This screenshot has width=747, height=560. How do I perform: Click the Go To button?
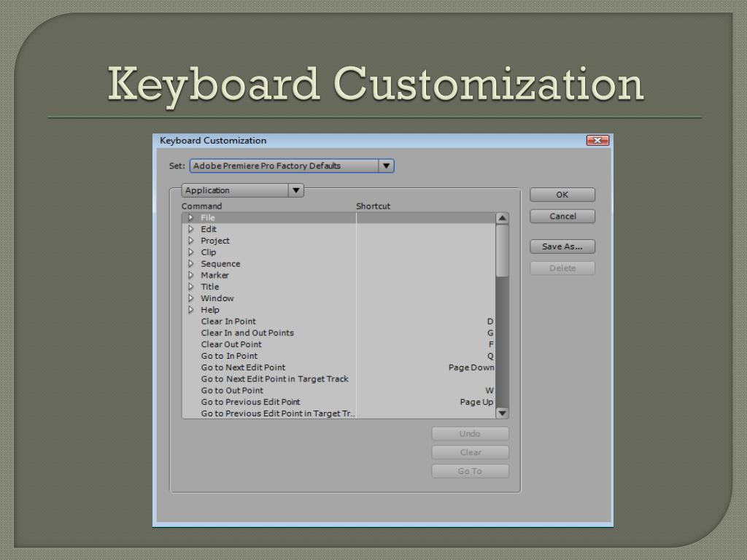(471, 471)
